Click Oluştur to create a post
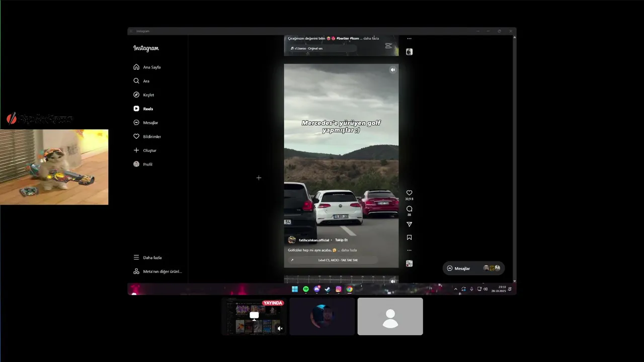644x362 pixels. point(145,150)
